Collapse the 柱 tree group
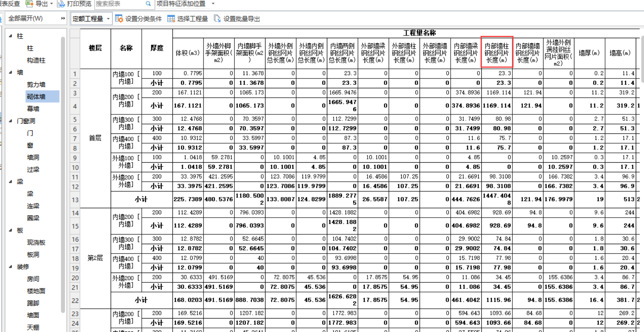The height and width of the screenshot is (332, 644). coord(10,36)
